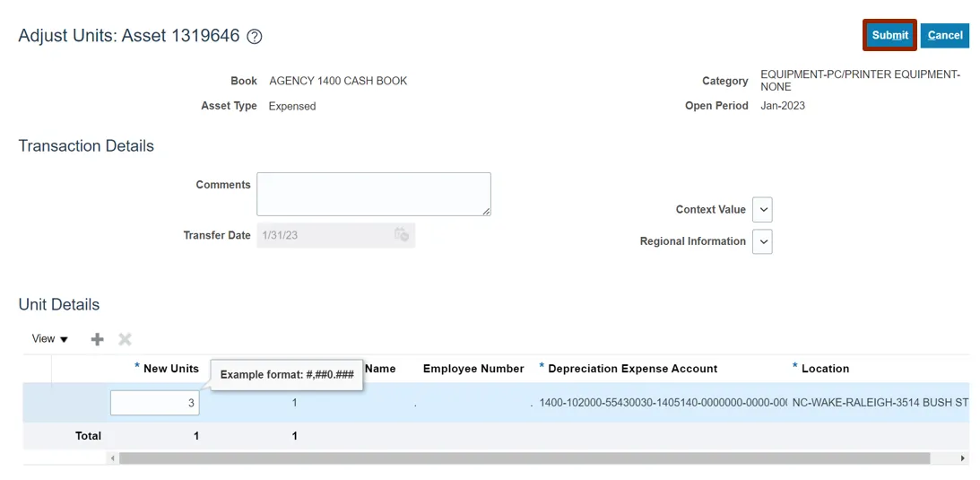The height and width of the screenshot is (480, 980).
Task: Click the Expensed asset type value
Action: pyautogui.click(x=292, y=106)
